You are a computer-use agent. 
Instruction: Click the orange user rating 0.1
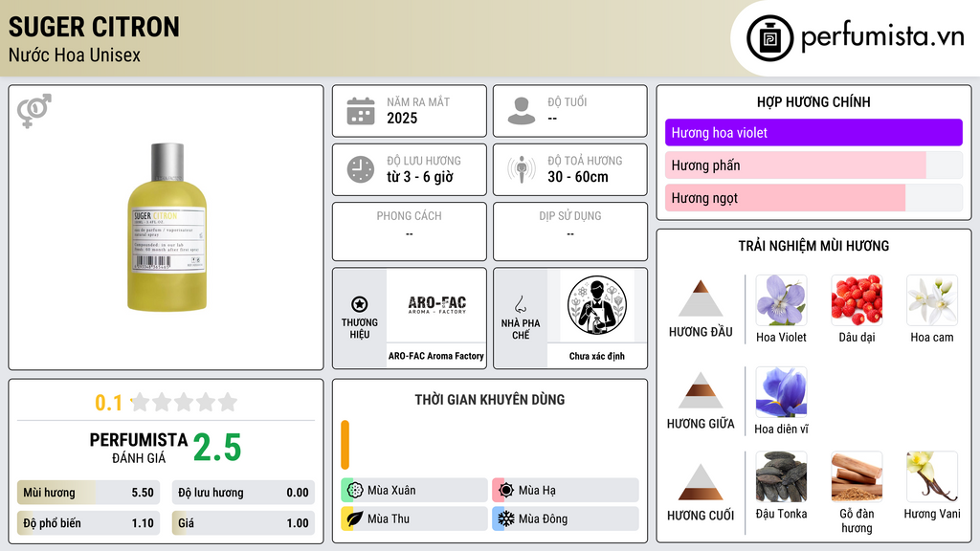109,403
